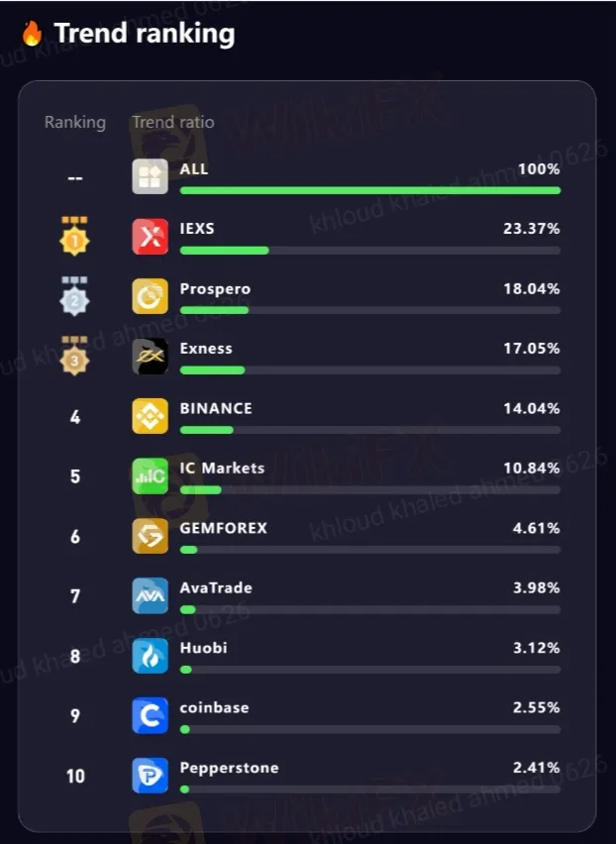The height and width of the screenshot is (844, 616).
Task: Open the BINANCE broker name link
Action: click(x=216, y=408)
